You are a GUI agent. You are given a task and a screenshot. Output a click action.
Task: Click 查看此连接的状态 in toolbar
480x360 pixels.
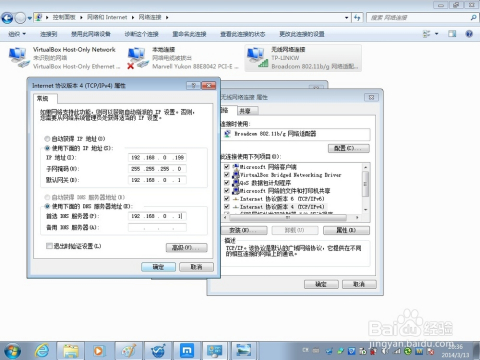click(x=242, y=34)
